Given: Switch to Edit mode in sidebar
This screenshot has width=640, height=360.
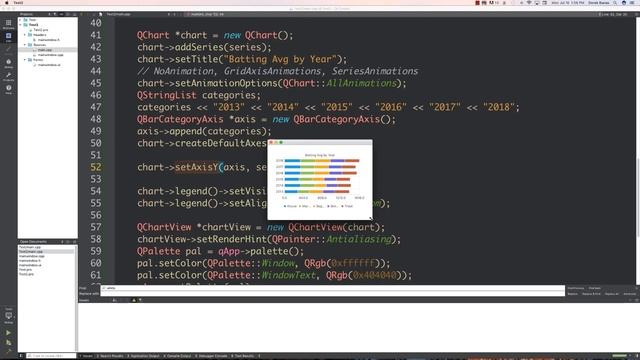Looking at the screenshot, I should coord(8,37).
